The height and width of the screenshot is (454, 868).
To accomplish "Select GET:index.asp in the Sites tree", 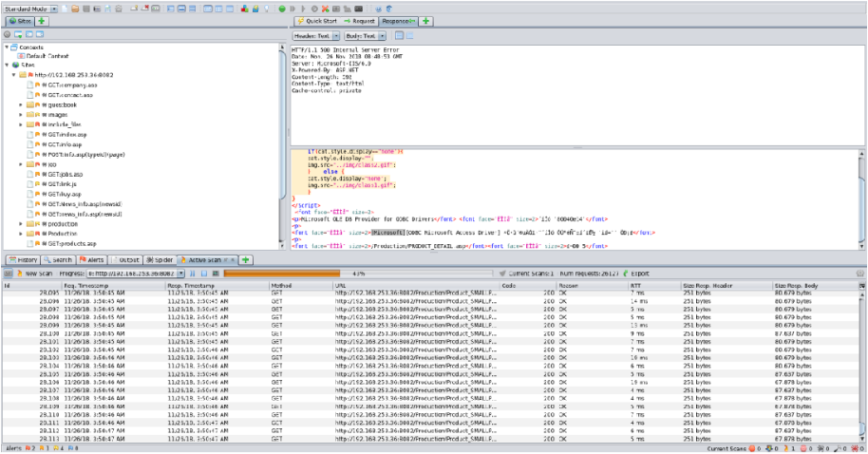I will [64, 134].
